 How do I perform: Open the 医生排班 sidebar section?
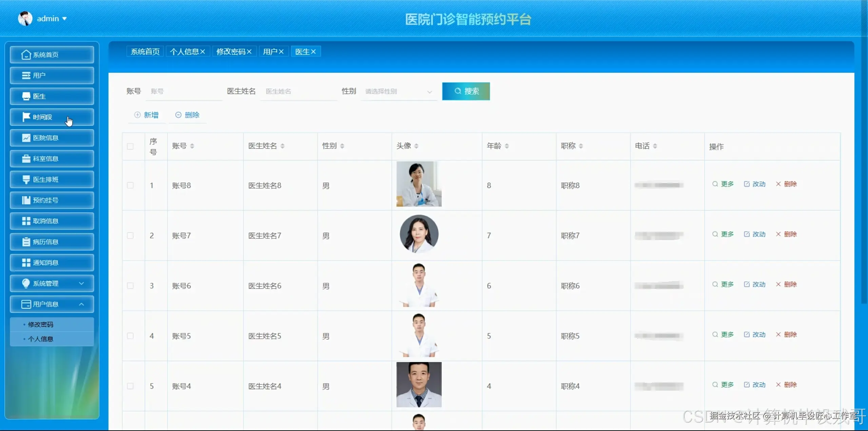pos(52,179)
